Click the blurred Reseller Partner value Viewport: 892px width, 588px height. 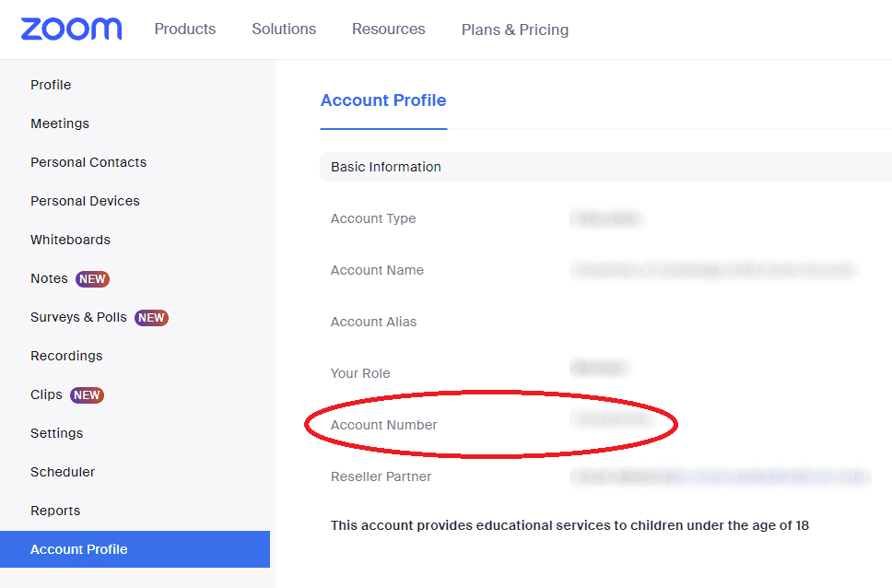click(x=719, y=476)
